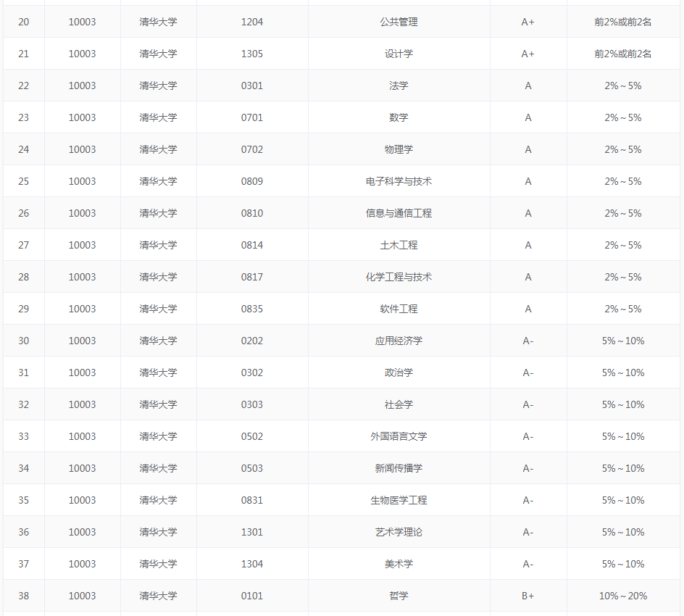Click 清华大学 in row 36

pyautogui.click(x=159, y=531)
